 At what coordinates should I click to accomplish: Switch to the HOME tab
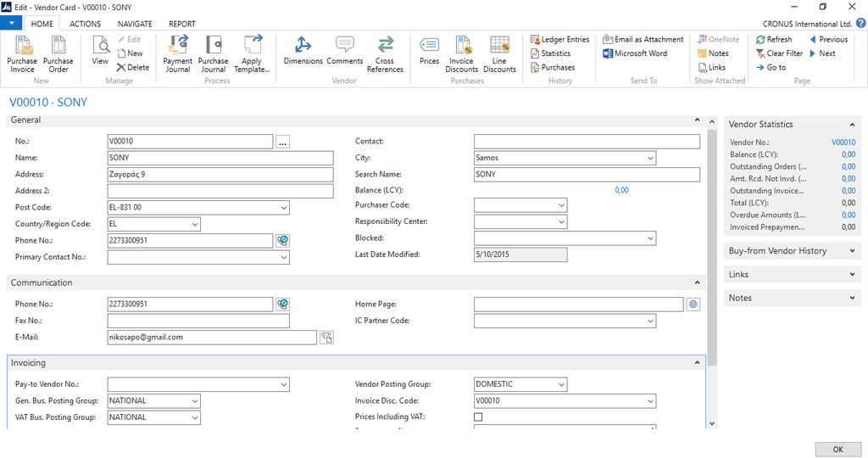pos(42,24)
